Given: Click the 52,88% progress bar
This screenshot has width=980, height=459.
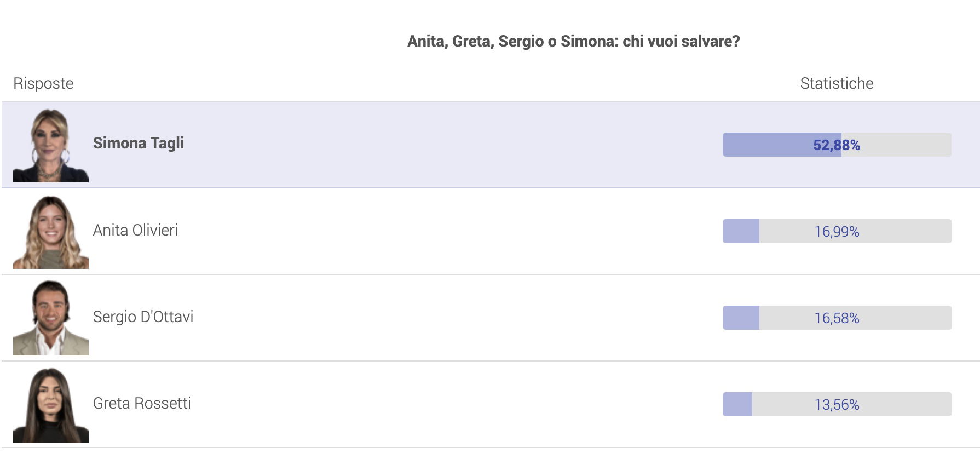Looking at the screenshot, I should point(837,145).
